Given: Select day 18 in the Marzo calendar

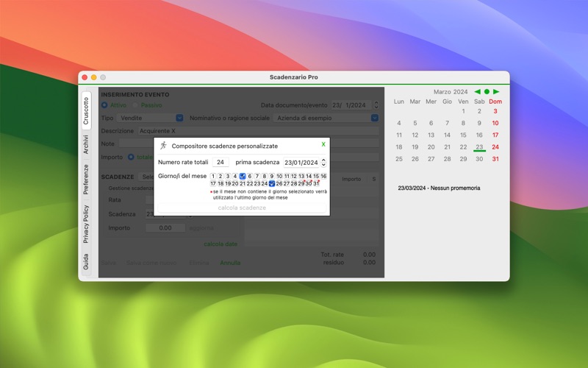Looking at the screenshot, I should pyautogui.click(x=399, y=147).
